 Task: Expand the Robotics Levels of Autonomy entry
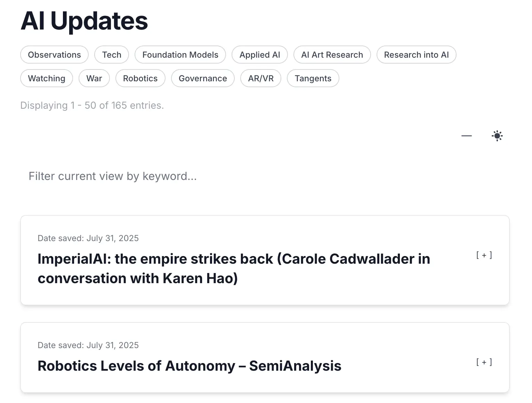[x=484, y=362]
